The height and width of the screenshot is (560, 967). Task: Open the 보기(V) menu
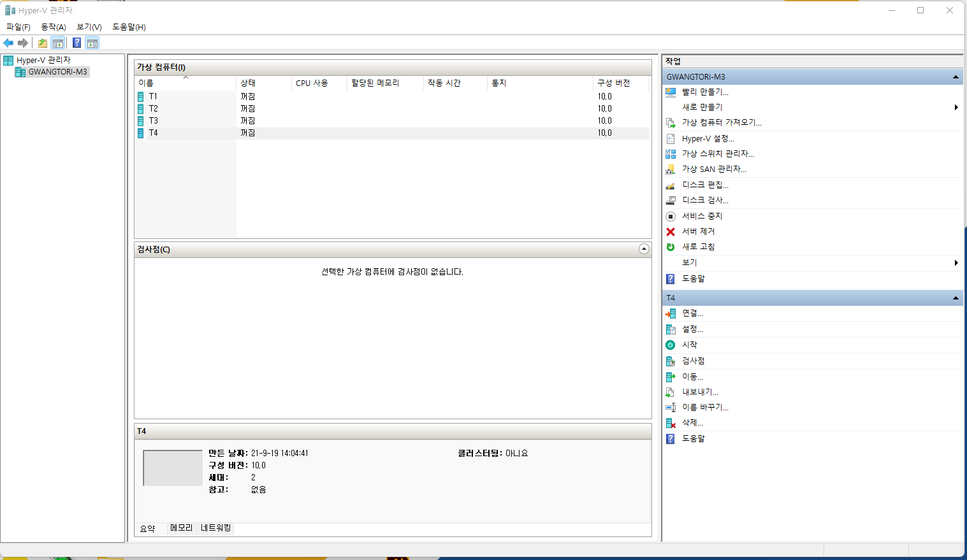89,27
